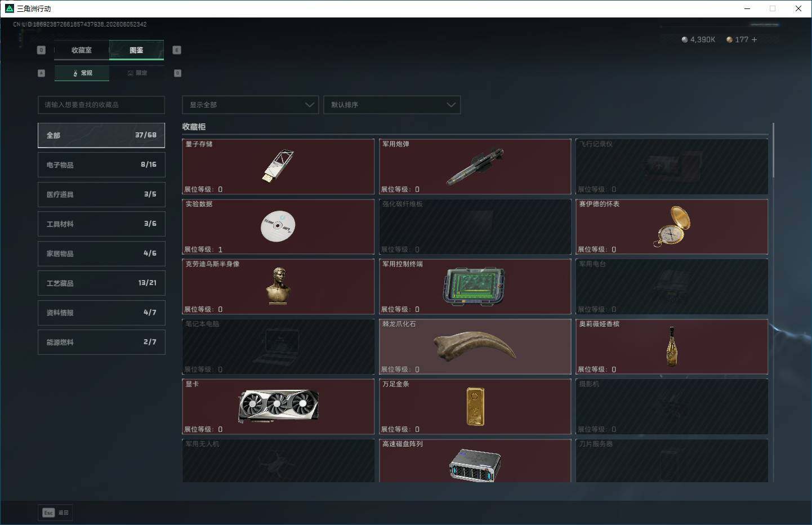Open the locked 刀片服务器 card
This screenshot has height=525, width=812.
pyautogui.click(x=672, y=461)
